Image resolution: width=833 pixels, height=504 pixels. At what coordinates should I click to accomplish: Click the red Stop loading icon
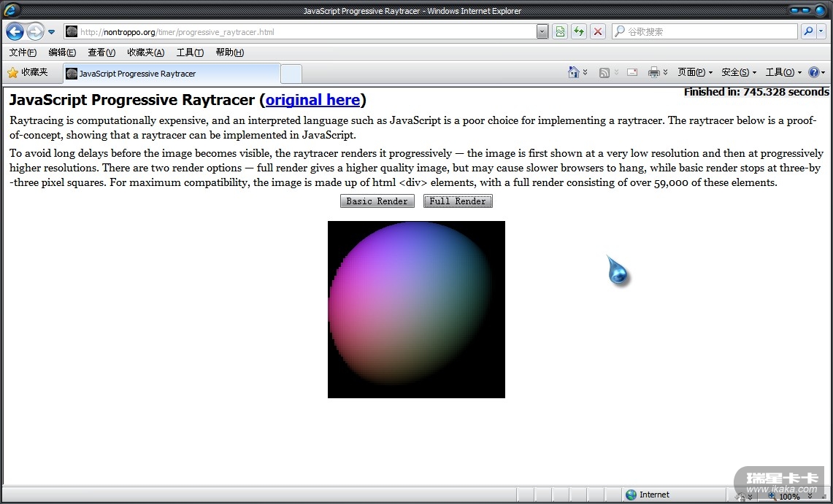(598, 31)
